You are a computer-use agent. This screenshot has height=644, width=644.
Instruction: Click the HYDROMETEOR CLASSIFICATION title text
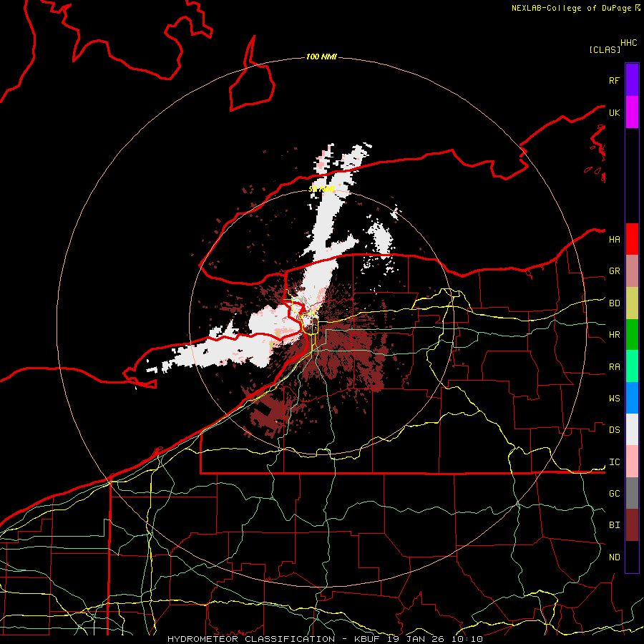click(251, 639)
